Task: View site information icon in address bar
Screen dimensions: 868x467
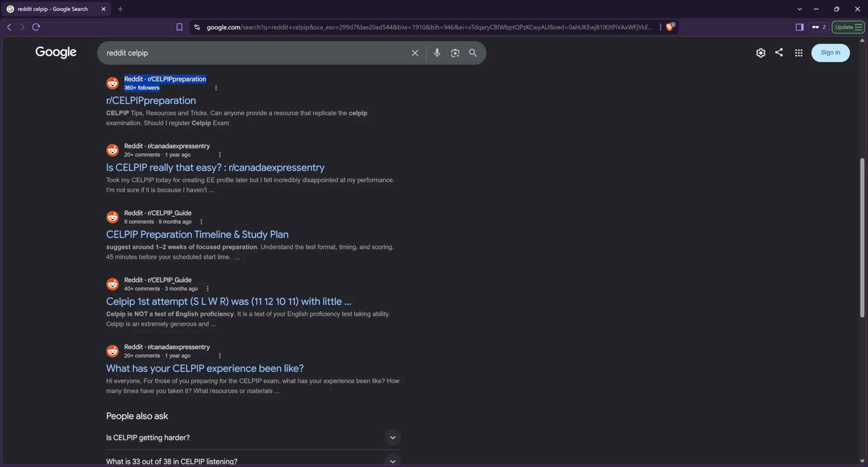Action: pyautogui.click(x=197, y=27)
